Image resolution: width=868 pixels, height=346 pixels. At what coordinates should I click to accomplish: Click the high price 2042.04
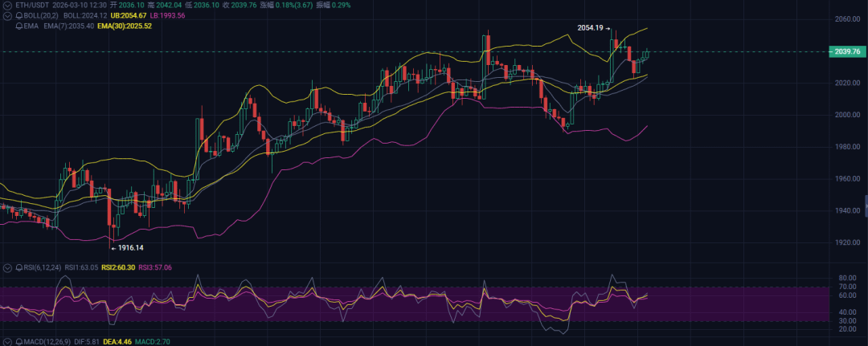click(x=170, y=5)
